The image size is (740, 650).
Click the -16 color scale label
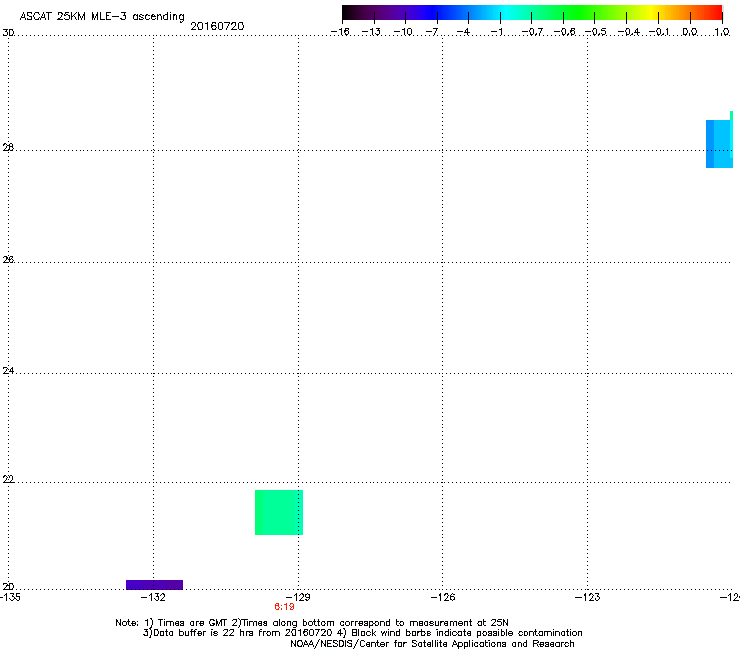(340, 32)
